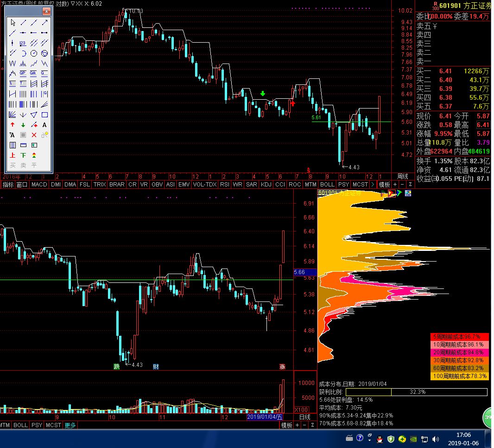Click the tencent QQ penguin tray icon
This screenshot has height=448, width=494.
pyautogui.click(x=379, y=439)
